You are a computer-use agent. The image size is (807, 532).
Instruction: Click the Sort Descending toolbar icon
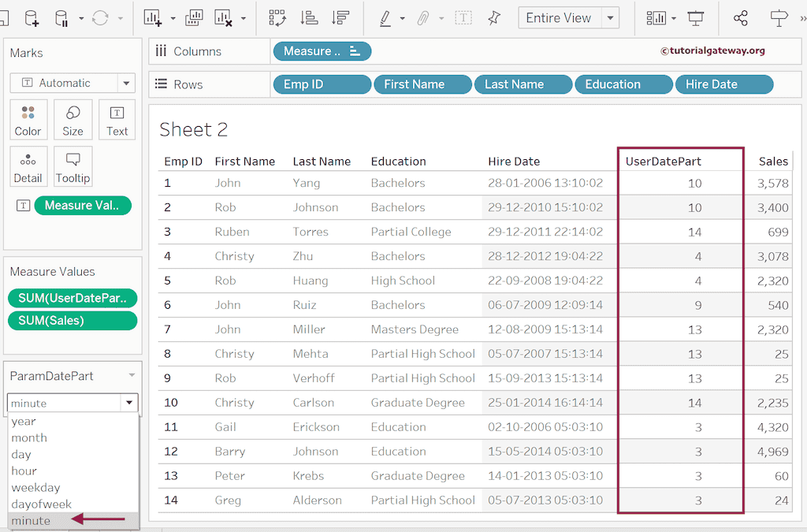click(340, 18)
